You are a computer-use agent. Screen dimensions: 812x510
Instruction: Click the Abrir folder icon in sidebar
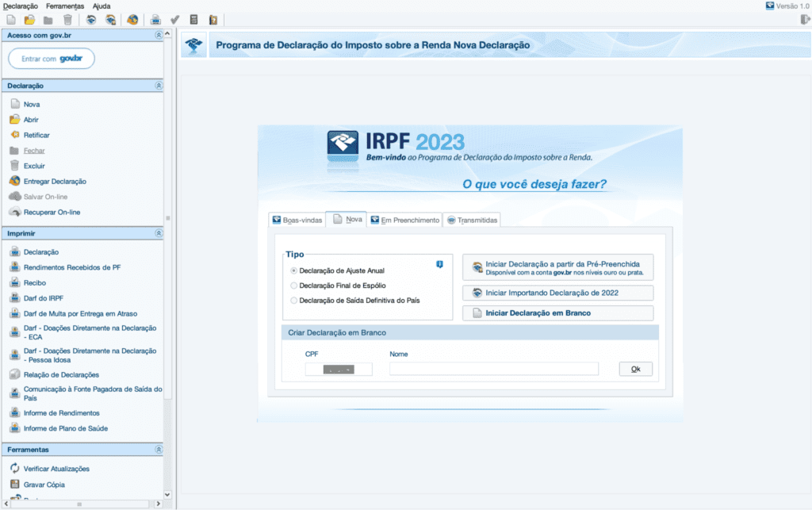tap(15, 120)
